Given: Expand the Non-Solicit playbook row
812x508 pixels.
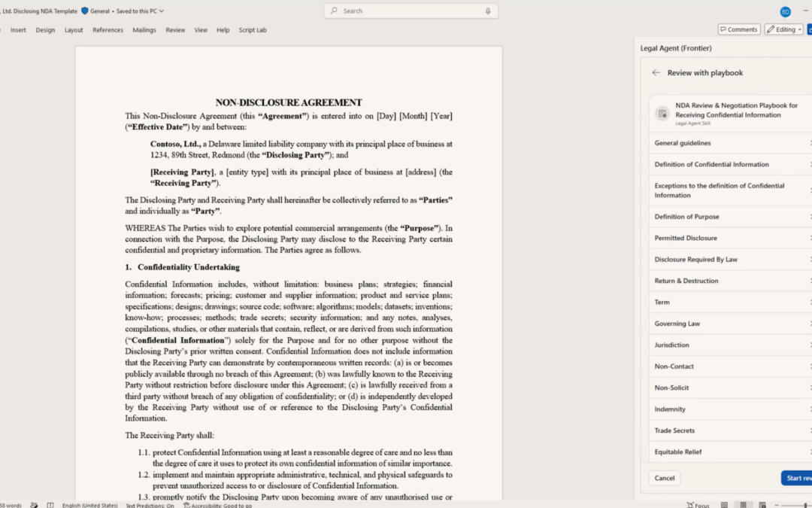Looking at the screenshot, I should (x=730, y=388).
